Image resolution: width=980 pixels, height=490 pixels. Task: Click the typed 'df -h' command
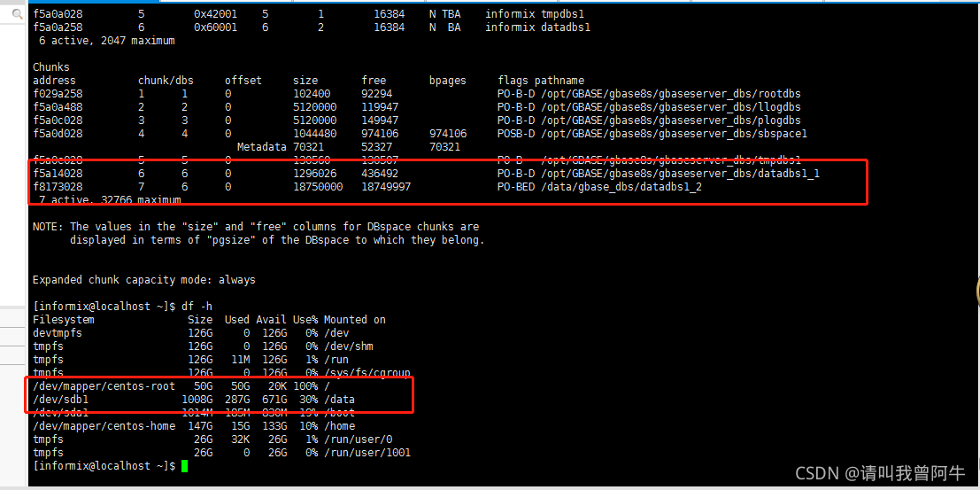click(197, 306)
